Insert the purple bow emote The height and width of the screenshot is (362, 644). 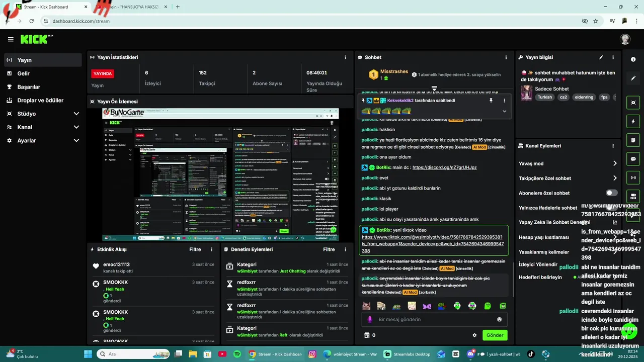click(x=427, y=306)
